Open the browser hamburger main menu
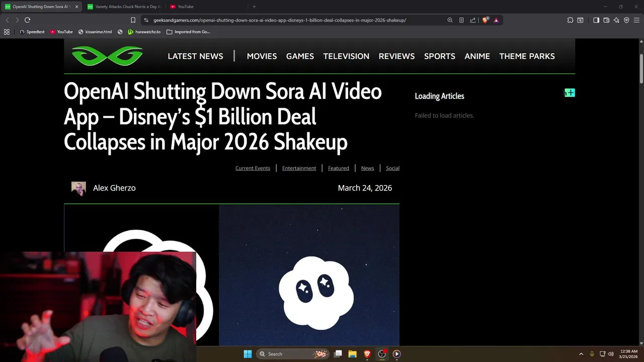 pyautogui.click(x=637, y=20)
